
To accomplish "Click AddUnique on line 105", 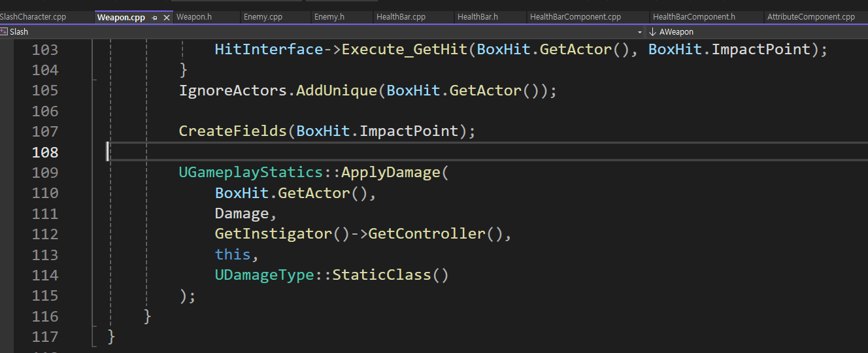I will pyautogui.click(x=337, y=90).
